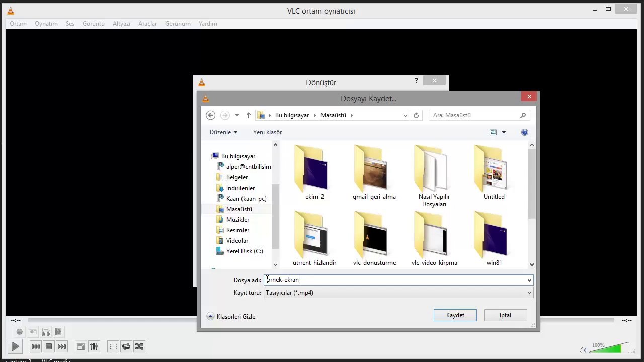The width and height of the screenshot is (644, 362).
Task: Click the VLC record button
Action: coord(20,332)
